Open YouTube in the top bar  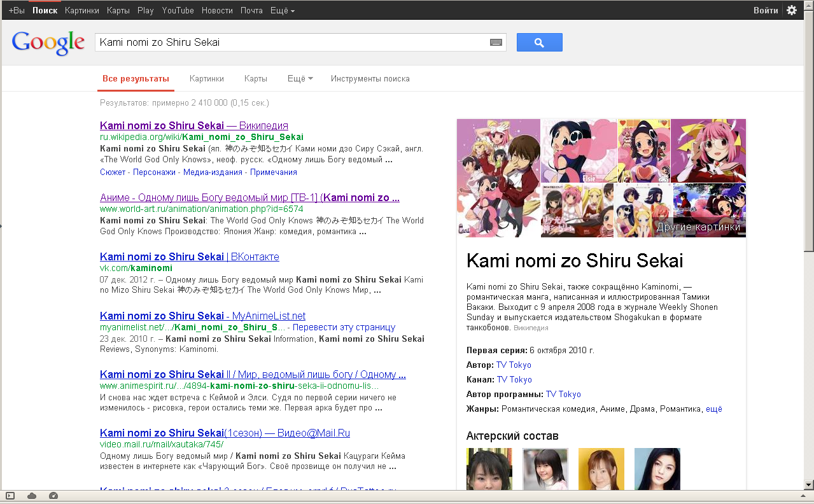coord(178,10)
